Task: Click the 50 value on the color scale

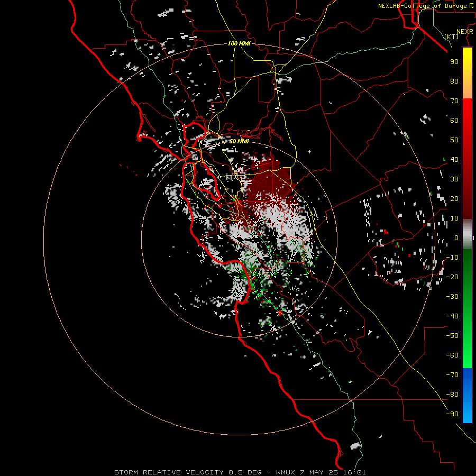Action: (x=454, y=140)
